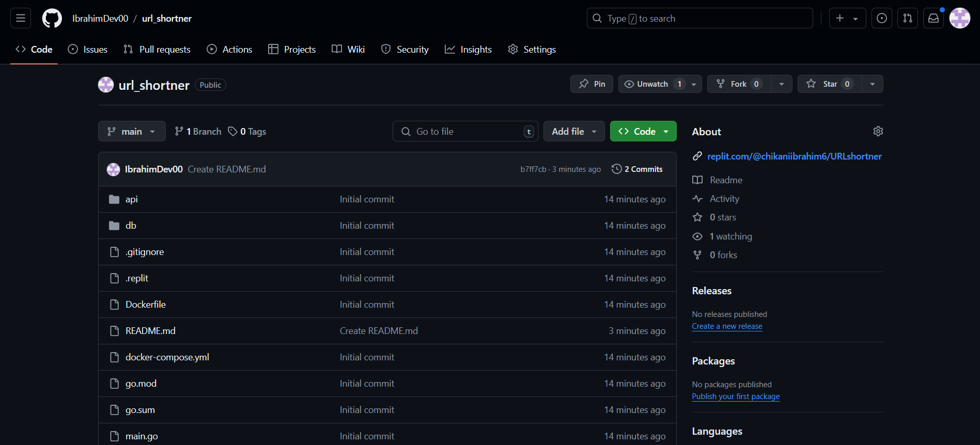This screenshot has width=980, height=445.
Task: Click 'Publish your first package'
Action: click(736, 396)
